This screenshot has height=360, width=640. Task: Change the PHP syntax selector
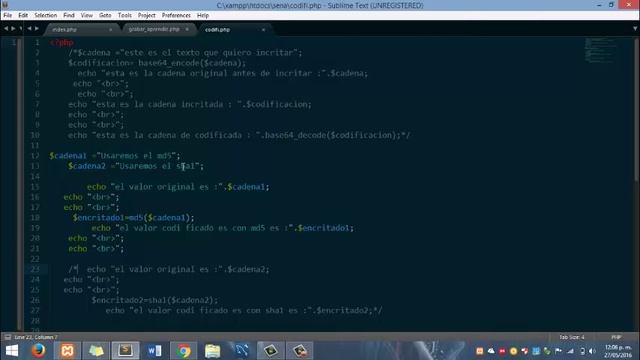[616, 337]
